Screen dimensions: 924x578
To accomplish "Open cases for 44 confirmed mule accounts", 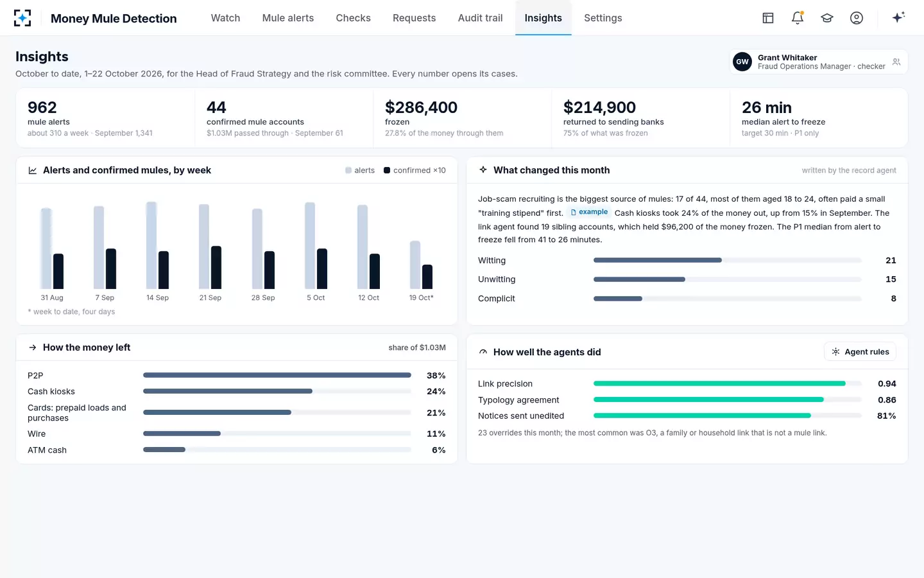I will tap(284, 118).
